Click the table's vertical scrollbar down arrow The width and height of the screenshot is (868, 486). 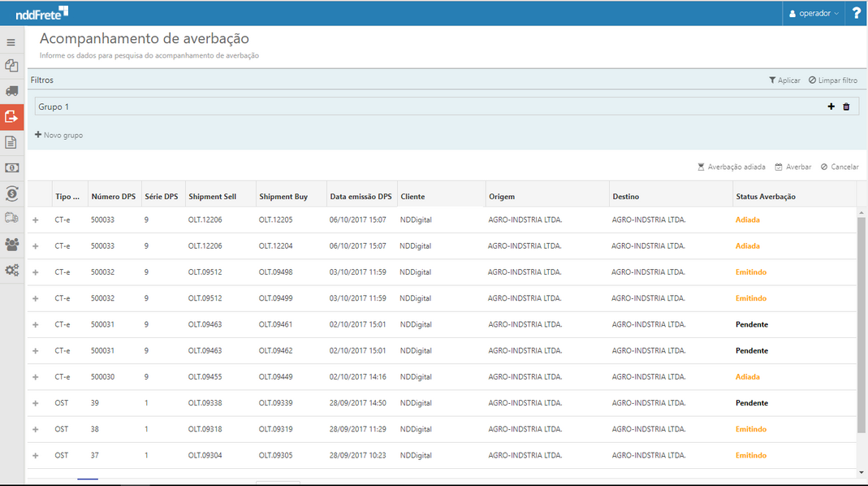click(861, 471)
